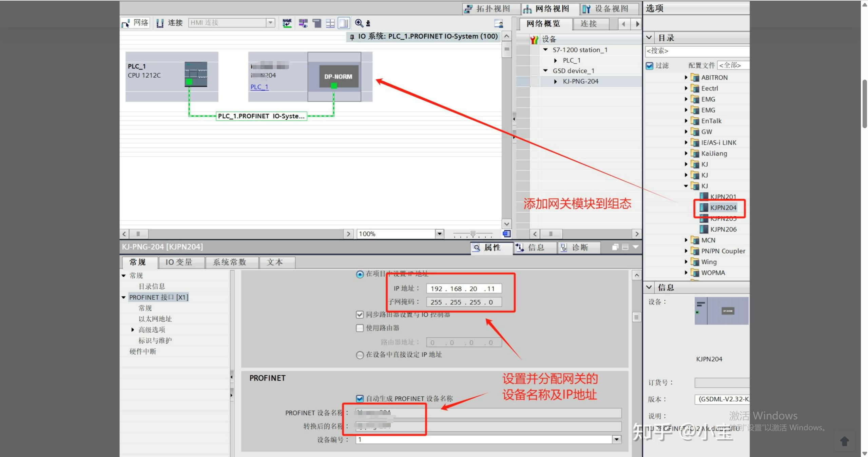
Task: Enable 使用路由器 checkbox
Action: (360, 328)
